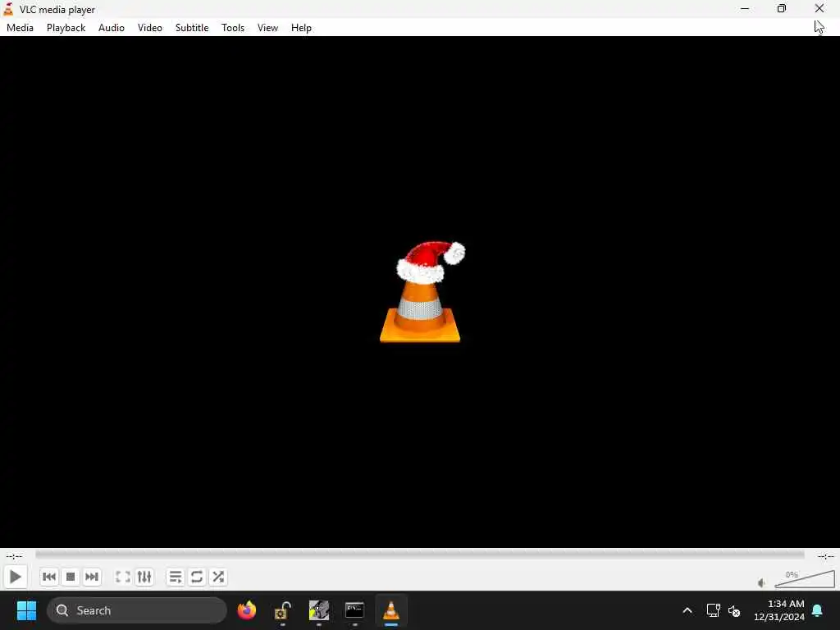Screen dimensions: 840x630
Task: Click the VLC cone title bar icon
Action: tap(8, 9)
